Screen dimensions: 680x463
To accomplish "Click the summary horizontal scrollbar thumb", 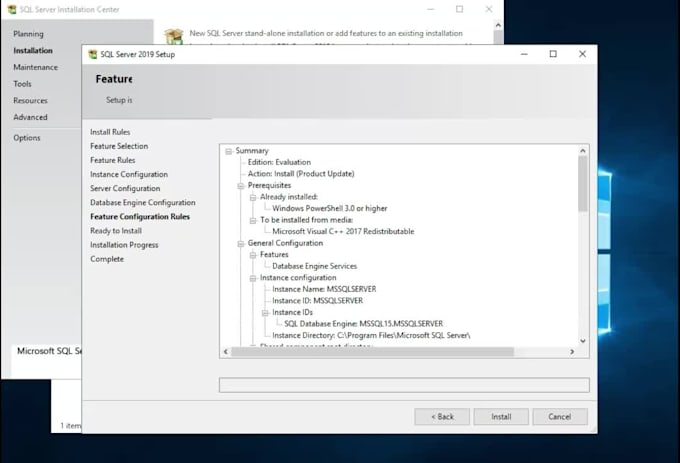I will [x=373, y=352].
